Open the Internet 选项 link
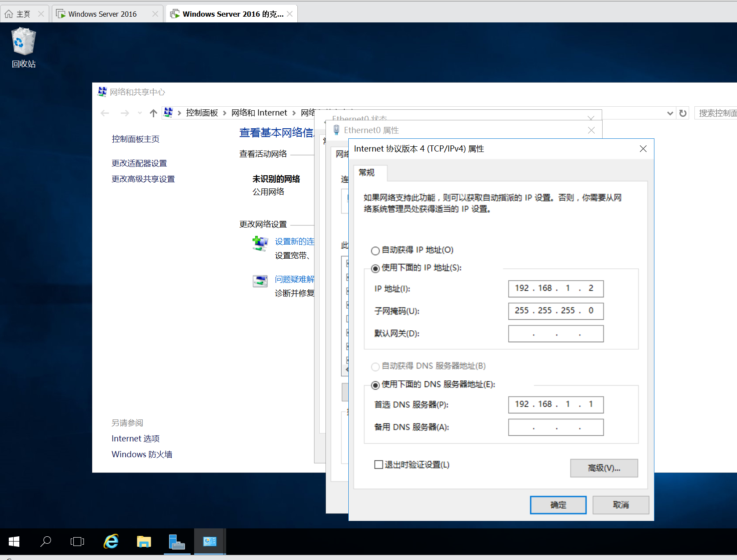The width and height of the screenshot is (737, 560). coord(135,438)
